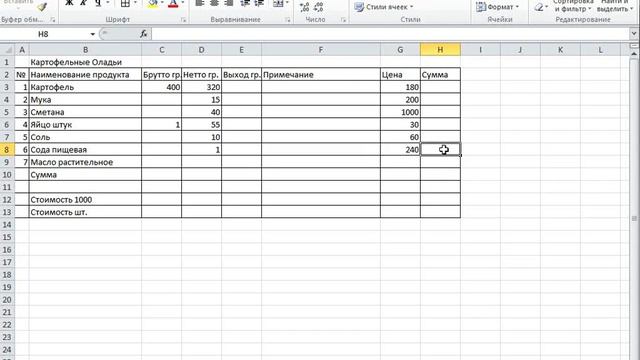The width and height of the screenshot is (640, 360).
Task: Merge and center cells icon
Action: 278,4
